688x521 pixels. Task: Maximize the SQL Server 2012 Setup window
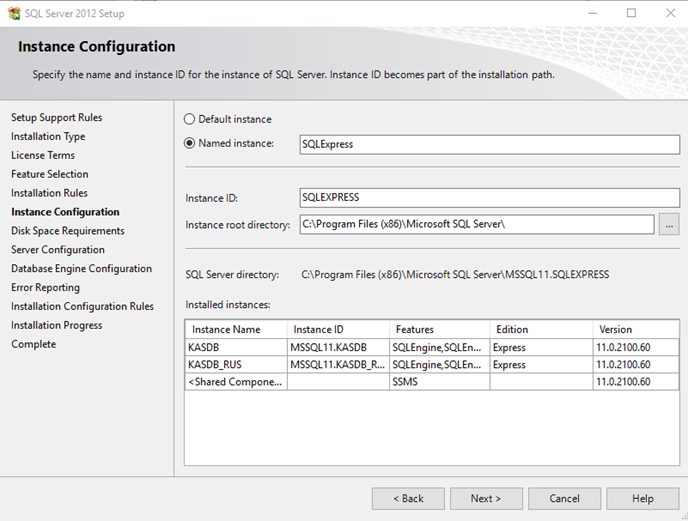tap(631, 13)
